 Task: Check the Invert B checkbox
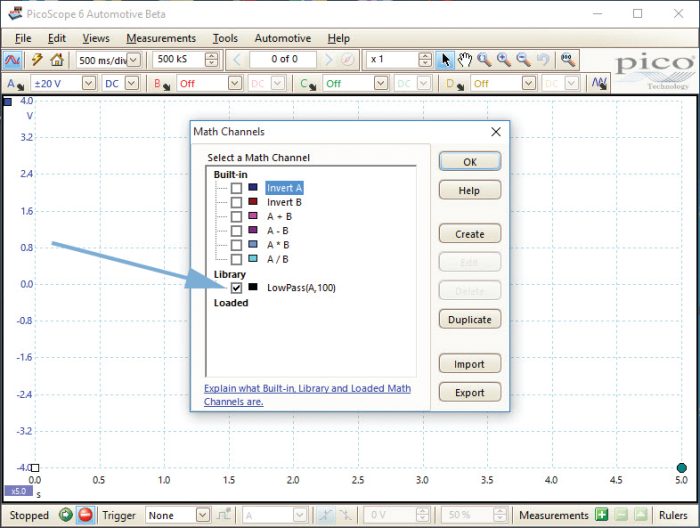point(236,202)
